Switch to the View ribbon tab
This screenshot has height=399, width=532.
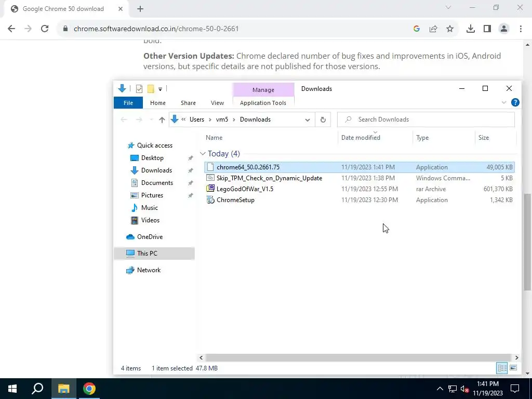[217, 103]
